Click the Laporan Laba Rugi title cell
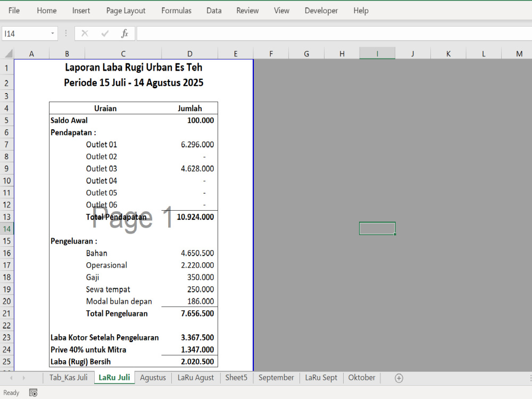 [134, 68]
